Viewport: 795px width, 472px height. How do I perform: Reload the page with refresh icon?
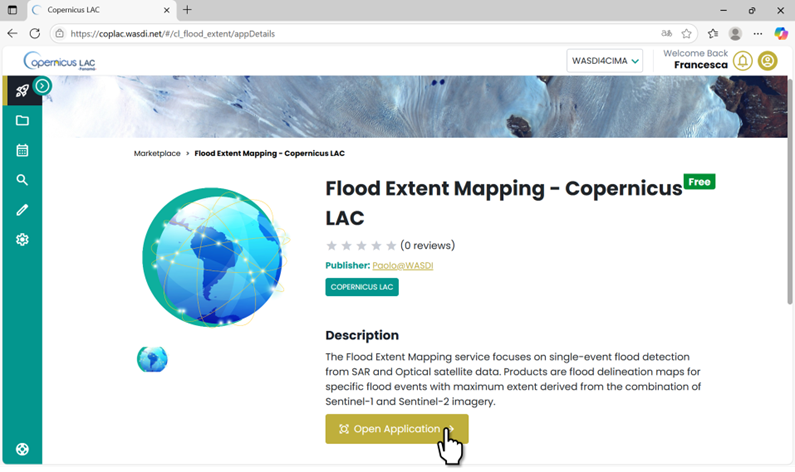click(34, 33)
